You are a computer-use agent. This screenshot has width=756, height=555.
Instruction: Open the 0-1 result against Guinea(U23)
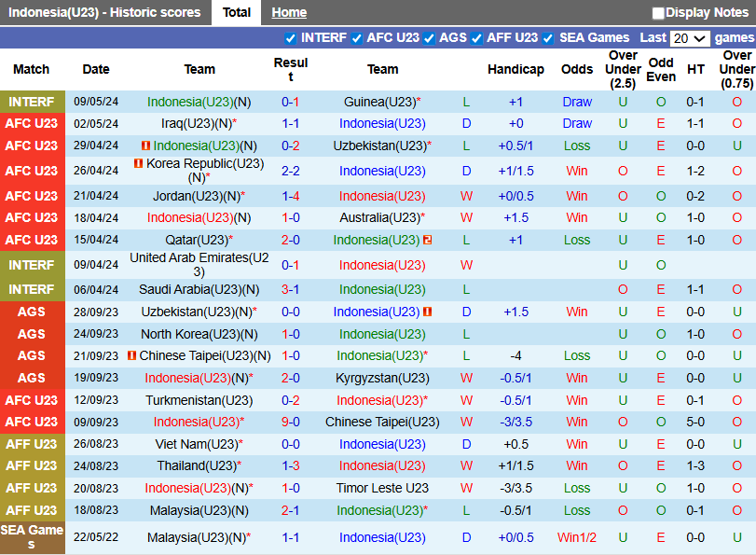(x=290, y=102)
